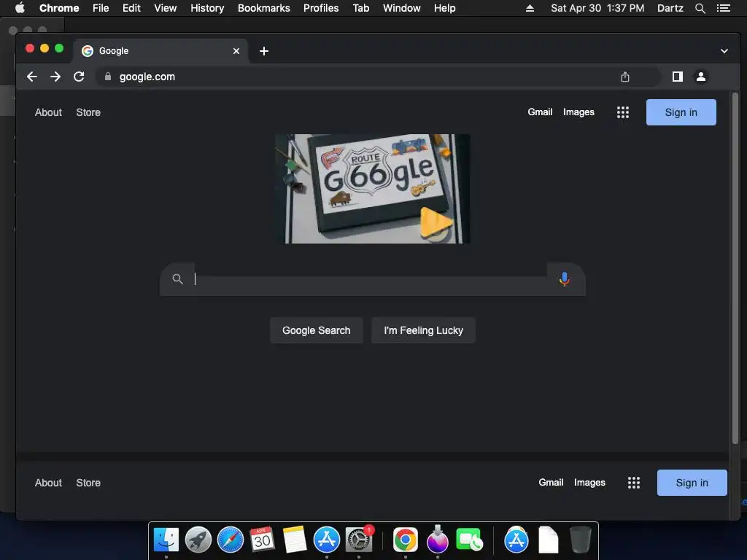Open the share icon in address bar
The height and width of the screenshot is (560, 747).
(625, 77)
